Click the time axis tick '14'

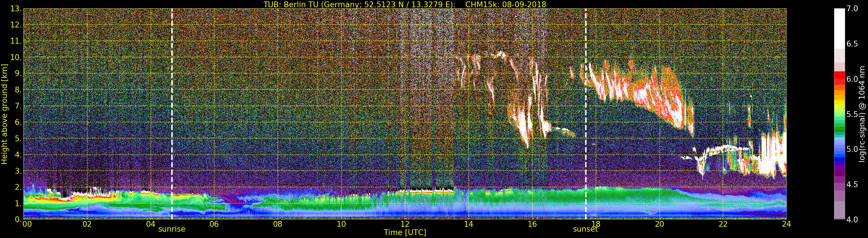click(468, 224)
